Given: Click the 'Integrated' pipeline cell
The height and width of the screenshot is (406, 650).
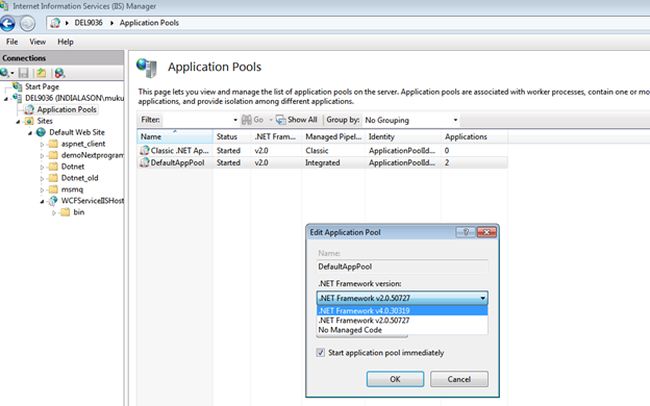Looking at the screenshot, I should [323, 163].
